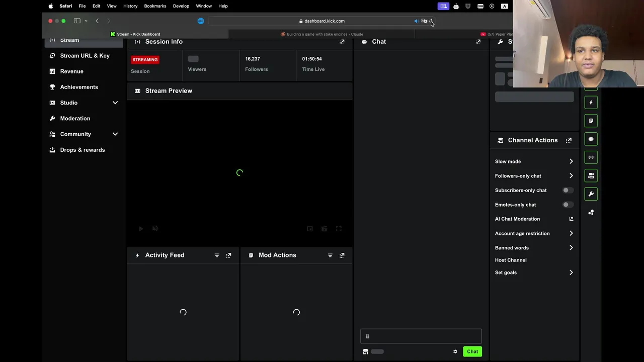Toggle the wrench stream settings icon in right rail
Viewport: 644px width, 362px height.
[591, 194]
